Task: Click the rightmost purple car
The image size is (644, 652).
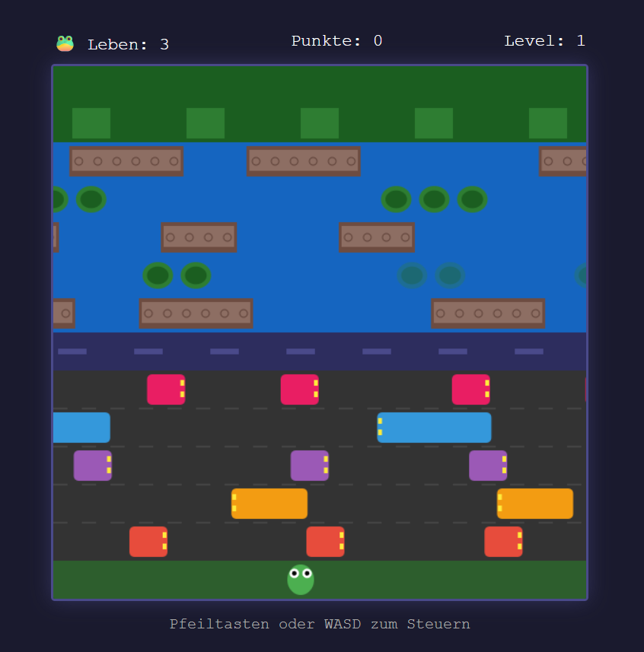Action: pyautogui.click(x=488, y=466)
